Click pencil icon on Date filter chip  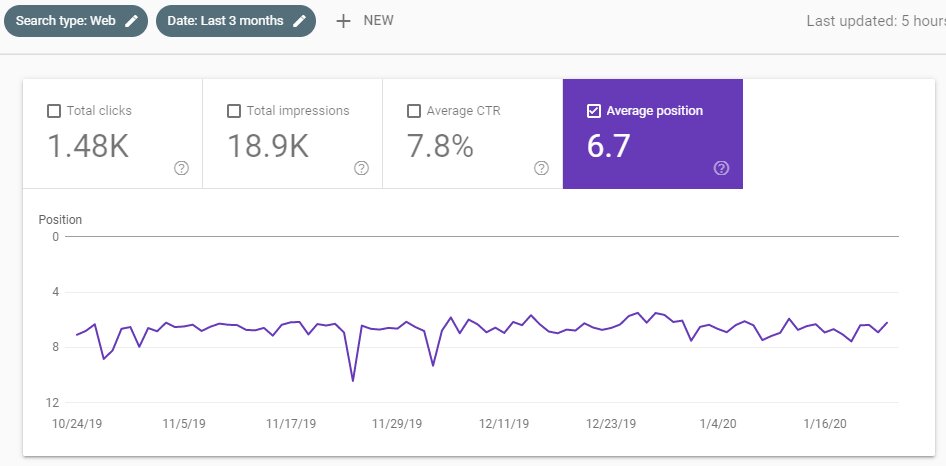[298, 21]
